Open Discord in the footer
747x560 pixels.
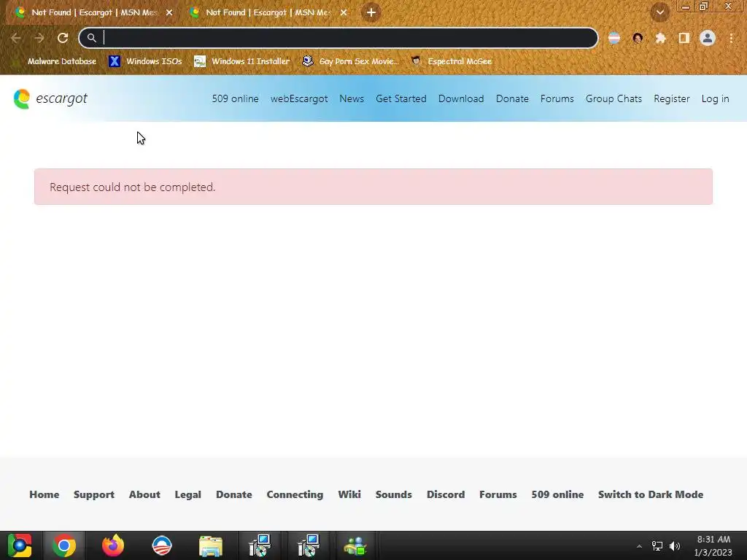(446, 495)
